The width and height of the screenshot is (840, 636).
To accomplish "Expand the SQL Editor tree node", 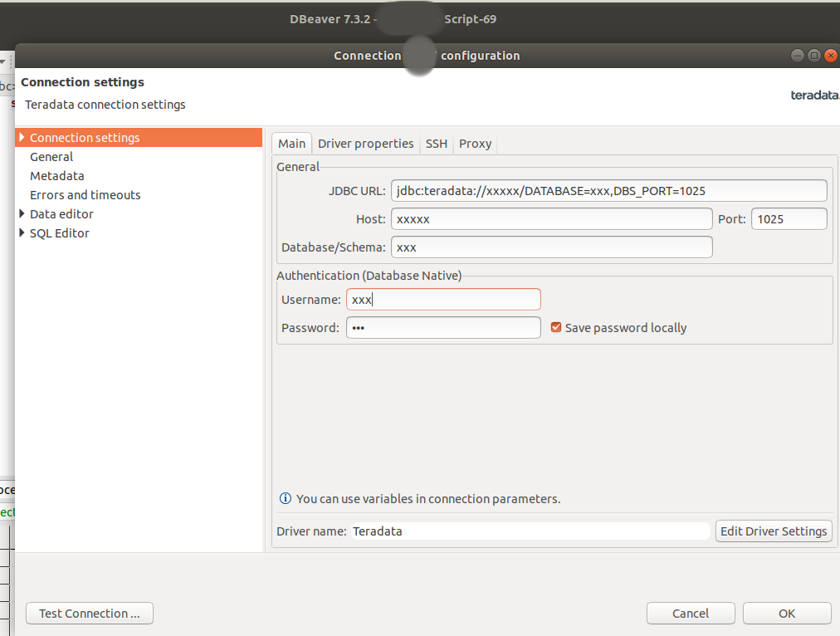I will coord(22,232).
